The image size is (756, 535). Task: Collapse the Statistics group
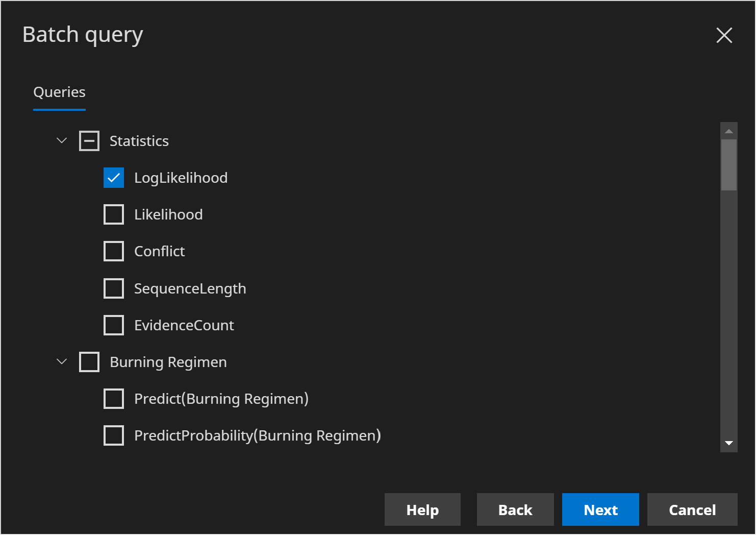pyautogui.click(x=62, y=140)
